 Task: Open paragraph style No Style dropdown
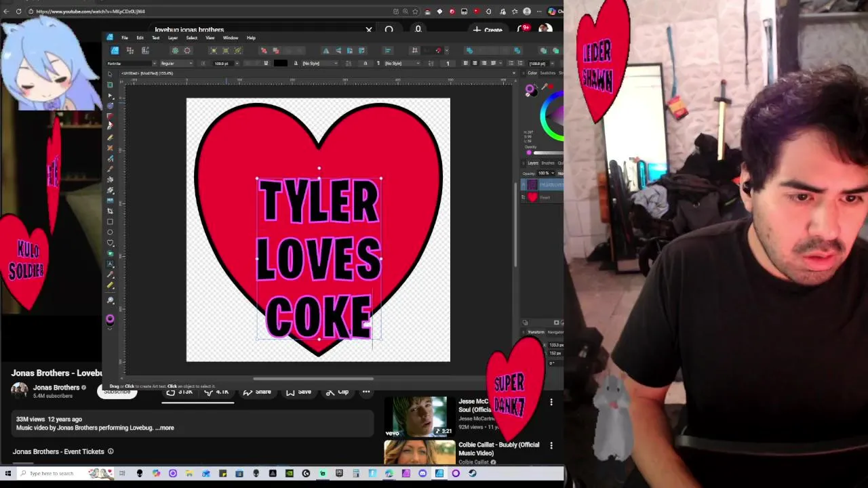[x=418, y=64]
